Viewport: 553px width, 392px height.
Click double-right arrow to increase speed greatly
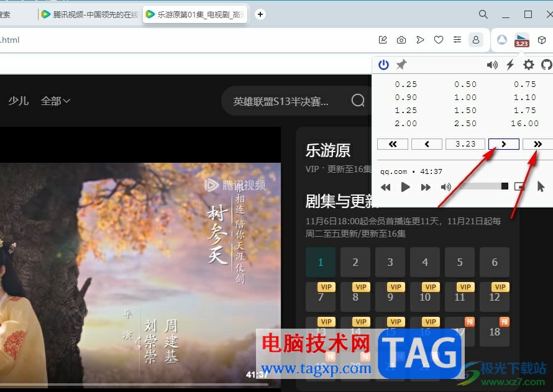pos(537,144)
